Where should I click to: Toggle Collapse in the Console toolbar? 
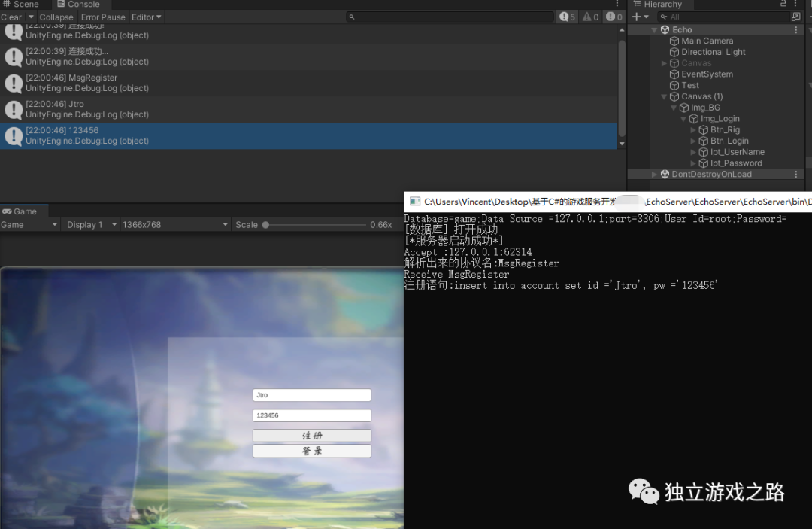56,17
